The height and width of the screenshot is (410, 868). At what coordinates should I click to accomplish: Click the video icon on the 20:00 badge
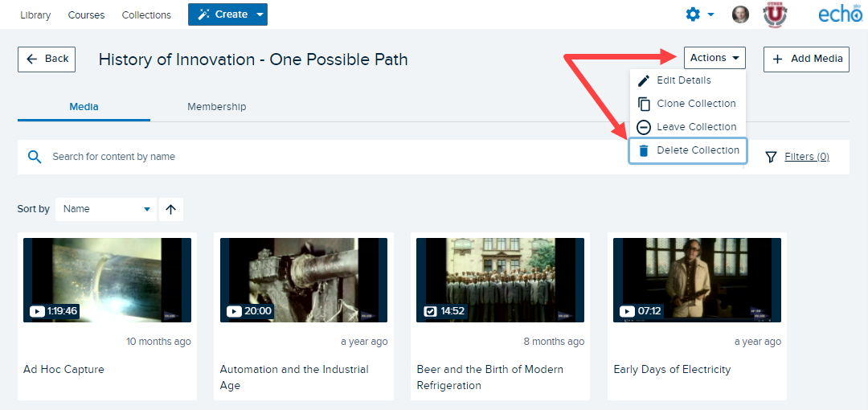(x=234, y=311)
